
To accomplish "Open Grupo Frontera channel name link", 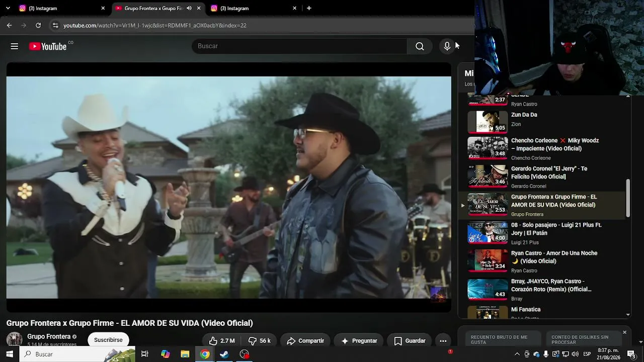I will (49, 336).
